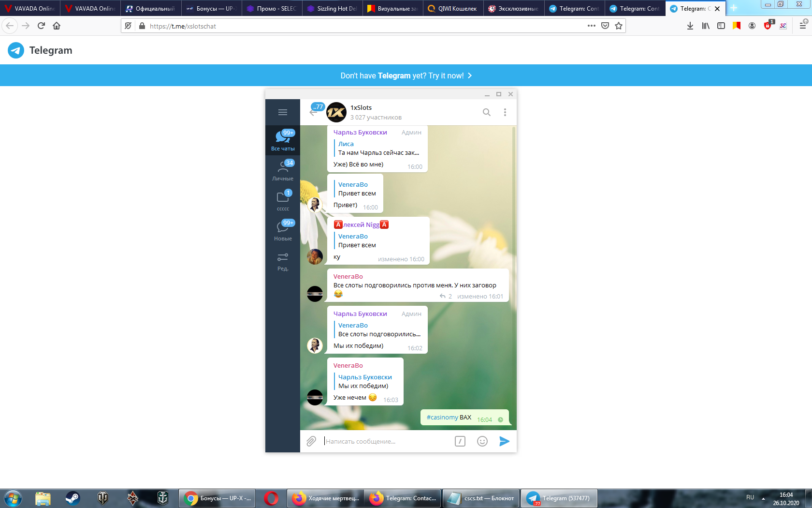Image resolution: width=812 pixels, height=508 pixels.
Task: Switch to the 'Промо - SELEC' tab
Action: [x=272, y=8]
